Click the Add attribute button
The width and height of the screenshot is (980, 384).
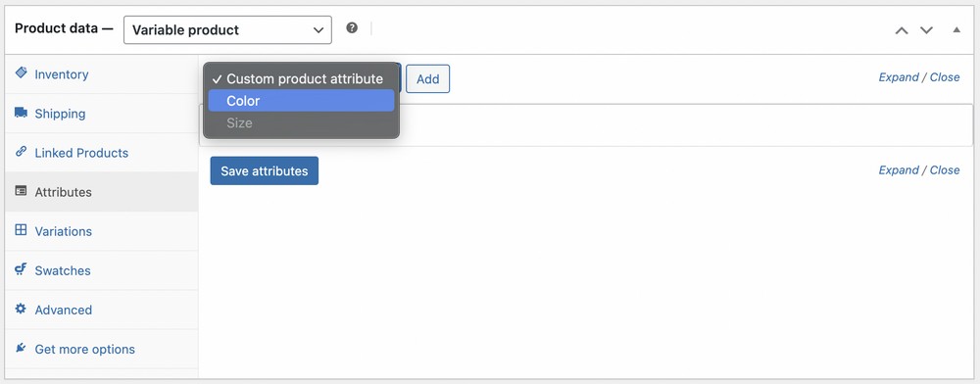[427, 79]
